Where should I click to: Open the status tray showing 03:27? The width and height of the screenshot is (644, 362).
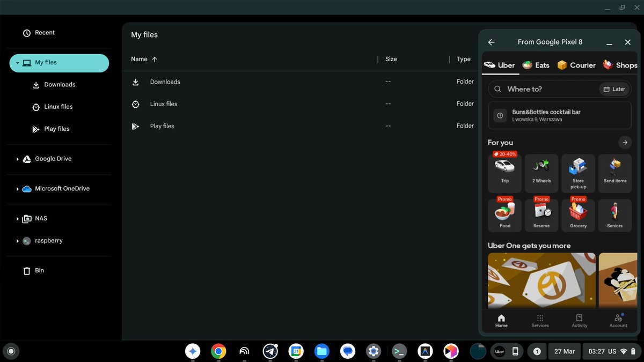(x=610, y=351)
